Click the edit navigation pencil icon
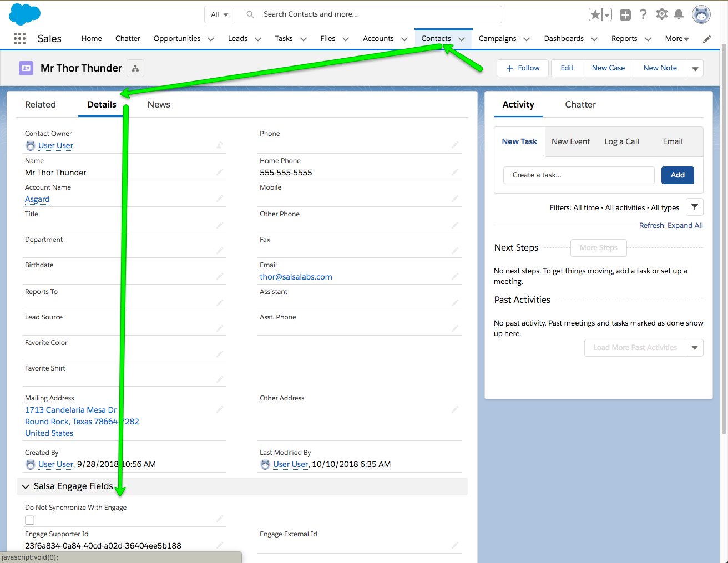The image size is (728, 563). tap(707, 39)
